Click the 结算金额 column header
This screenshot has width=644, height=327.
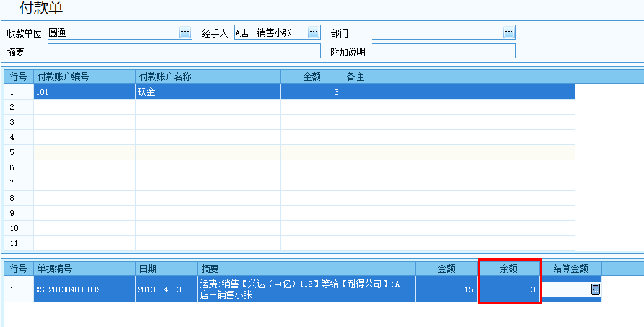coord(571,269)
